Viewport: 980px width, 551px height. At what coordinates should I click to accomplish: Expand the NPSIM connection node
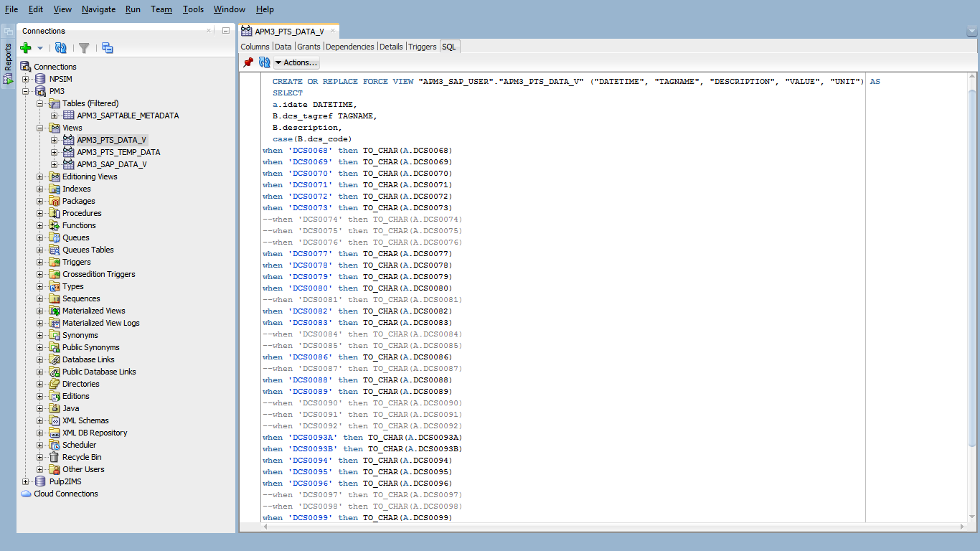click(26, 79)
